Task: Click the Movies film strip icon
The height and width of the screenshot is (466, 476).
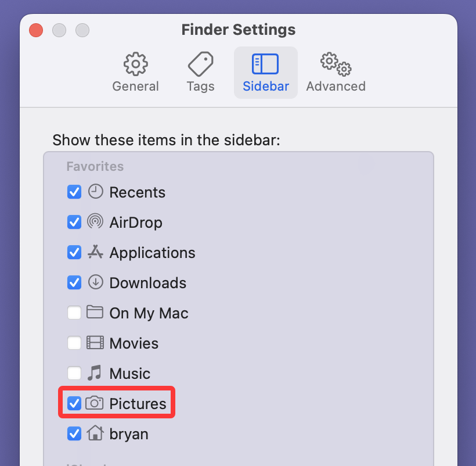Action: click(x=95, y=343)
